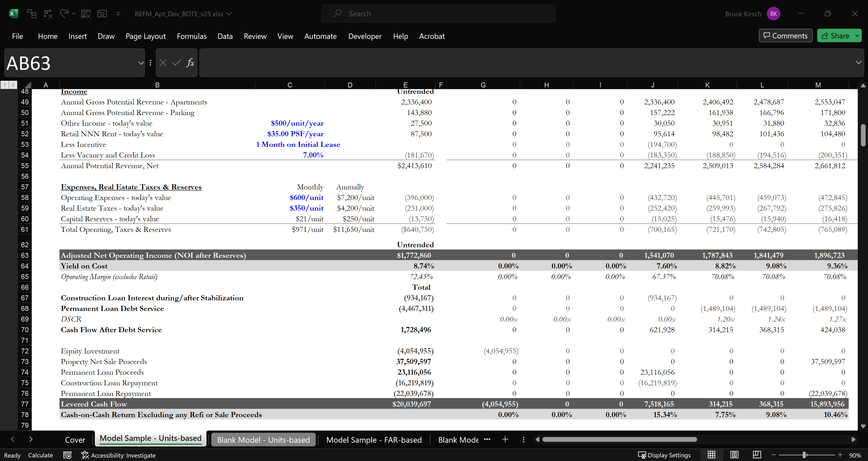868x461 pixels.
Task: Switch to Page Layout view icon
Action: point(734,455)
